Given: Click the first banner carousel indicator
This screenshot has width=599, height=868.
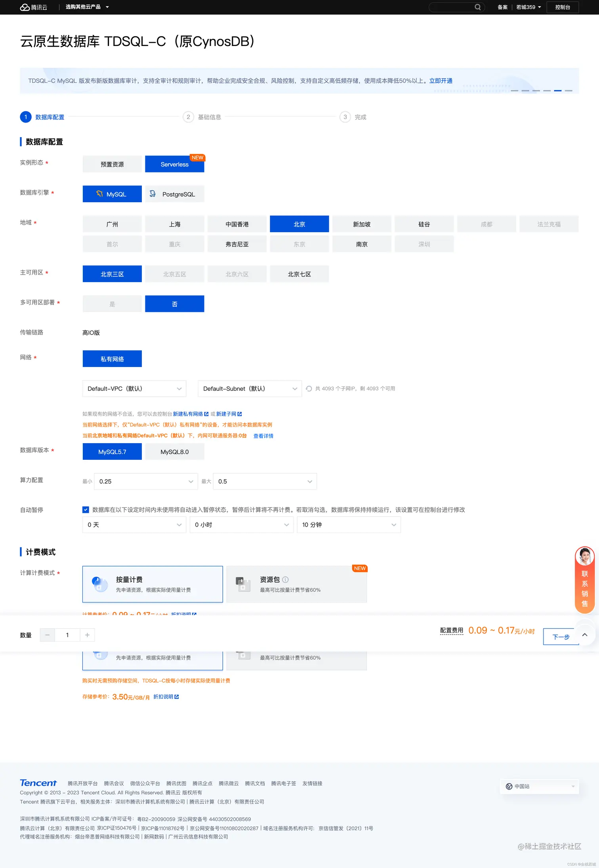Looking at the screenshot, I should 514,91.
